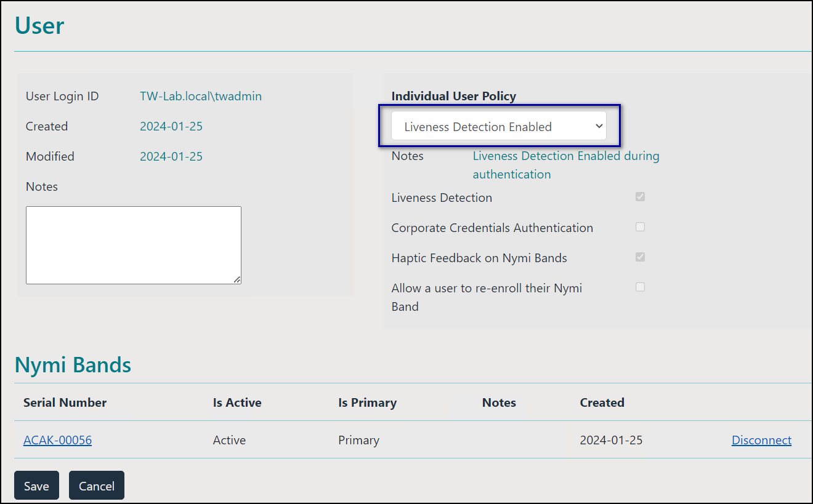Open the Individual User Policy dropdown
The height and width of the screenshot is (504, 813).
click(x=499, y=126)
